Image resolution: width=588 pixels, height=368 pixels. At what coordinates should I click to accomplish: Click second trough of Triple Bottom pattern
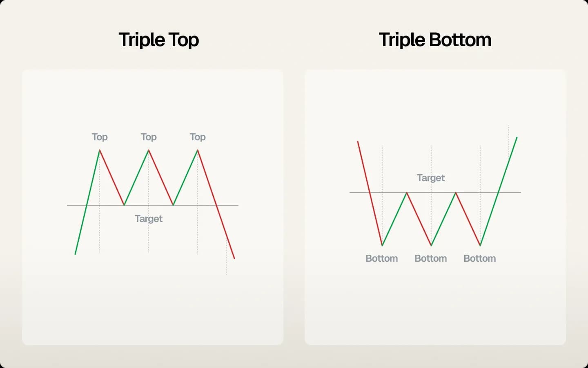pos(431,245)
